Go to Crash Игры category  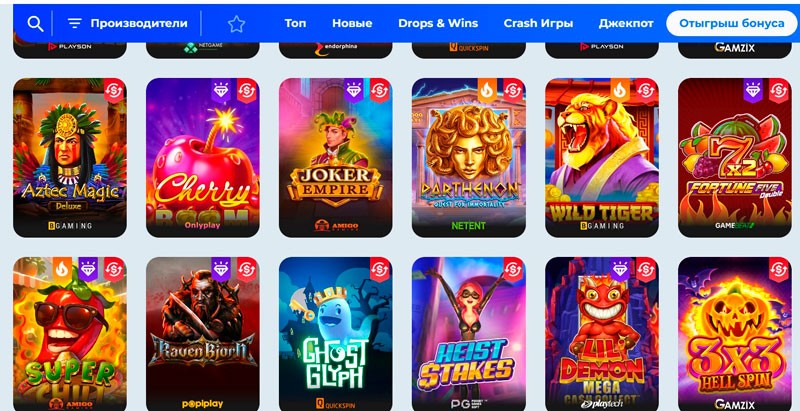click(538, 23)
